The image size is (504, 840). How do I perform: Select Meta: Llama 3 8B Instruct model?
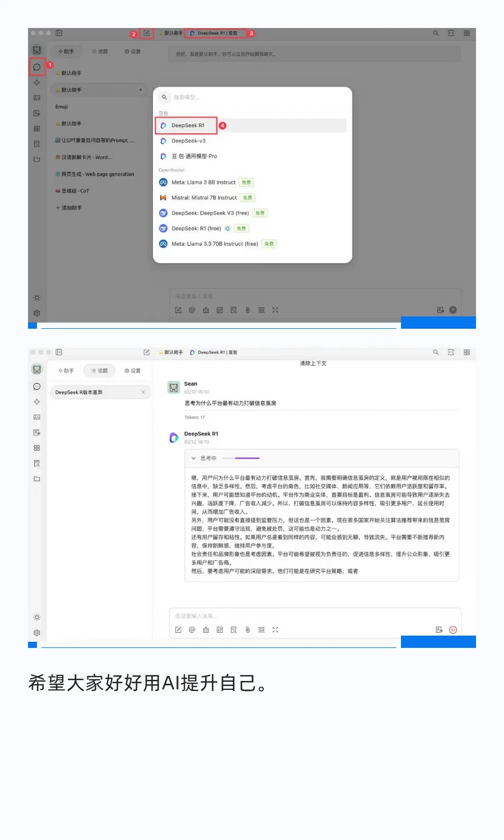point(203,182)
